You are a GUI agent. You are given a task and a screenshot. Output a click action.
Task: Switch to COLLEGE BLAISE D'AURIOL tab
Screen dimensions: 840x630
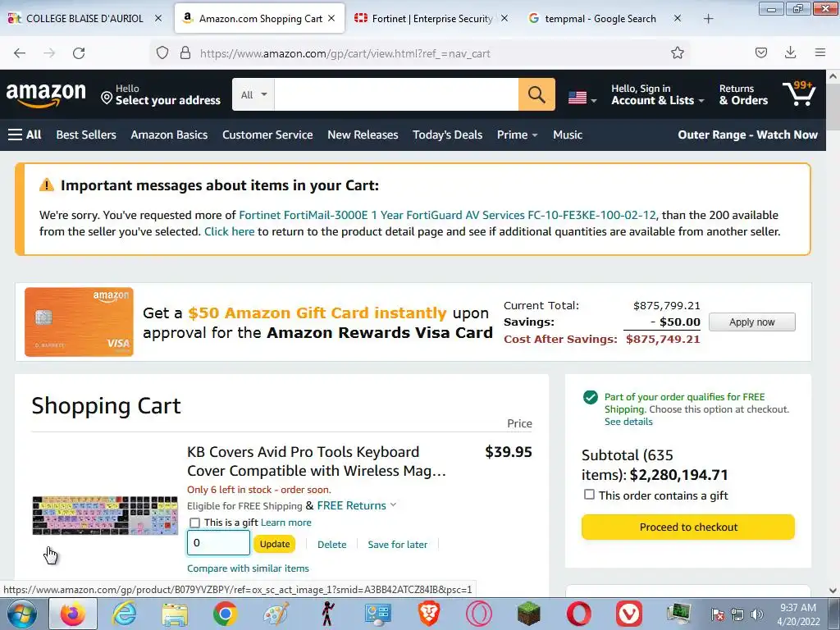pyautogui.click(x=84, y=18)
